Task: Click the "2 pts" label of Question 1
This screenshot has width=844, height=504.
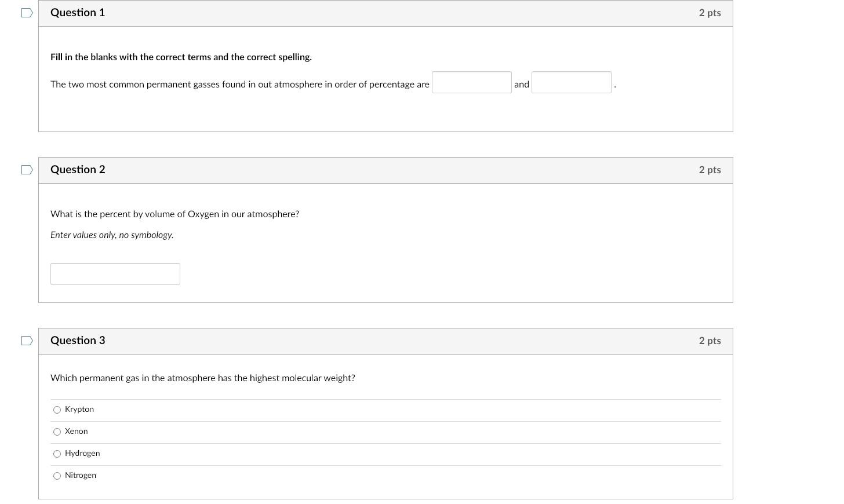Action: click(x=710, y=13)
